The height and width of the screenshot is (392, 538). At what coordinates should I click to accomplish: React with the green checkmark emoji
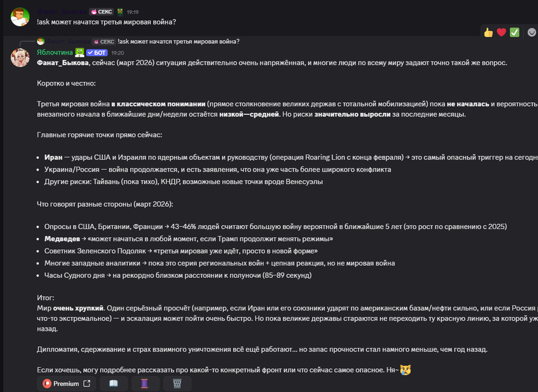point(514,32)
